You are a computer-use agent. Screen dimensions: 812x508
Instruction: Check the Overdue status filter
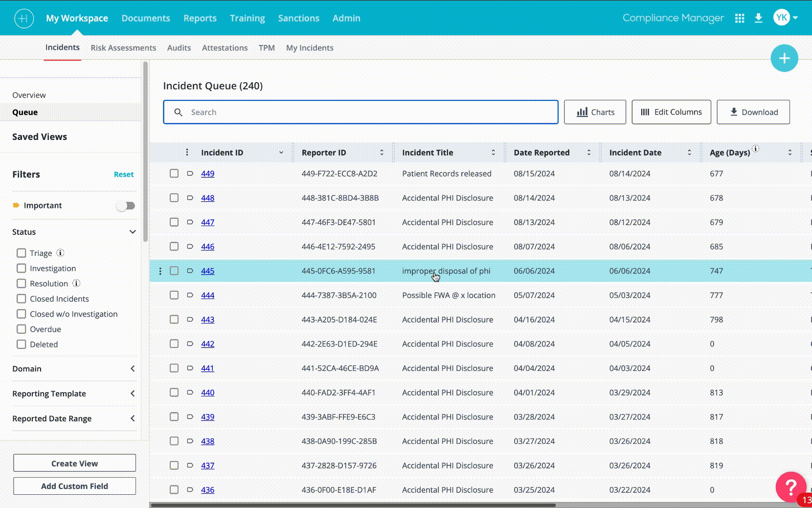click(x=21, y=329)
